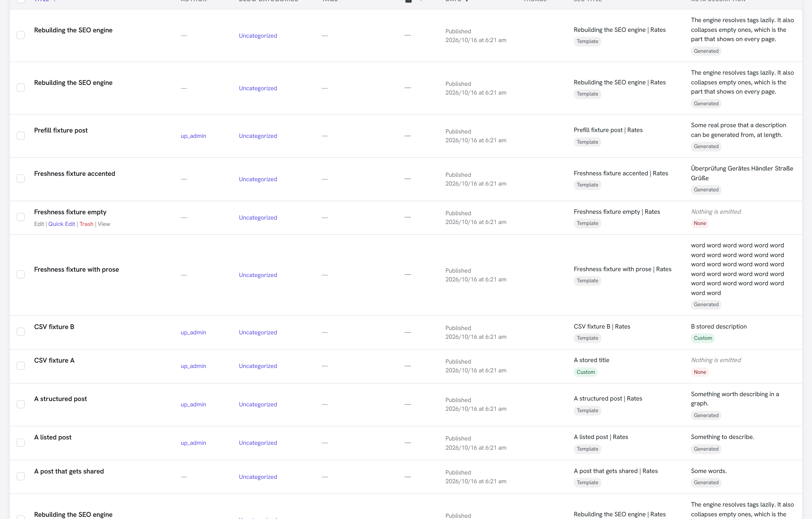Image resolution: width=812 pixels, height=519 pixels.
Task: Select the checkbox for Prefill fixture post
Action: 21,135
